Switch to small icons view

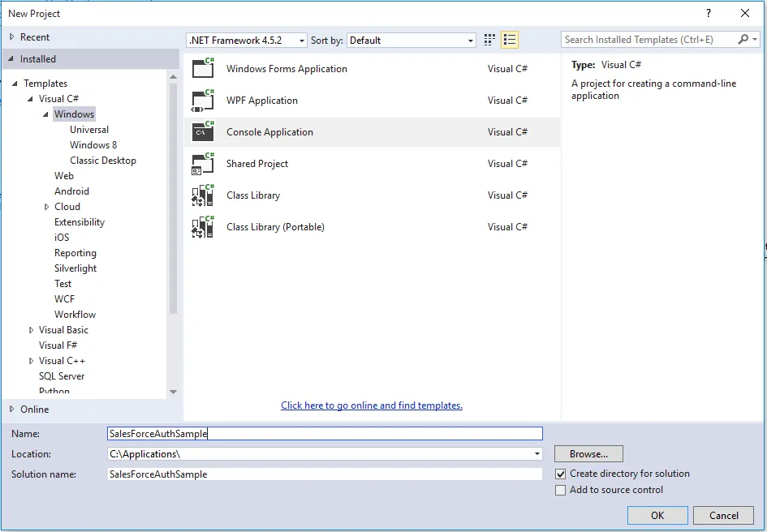[489, 40]
